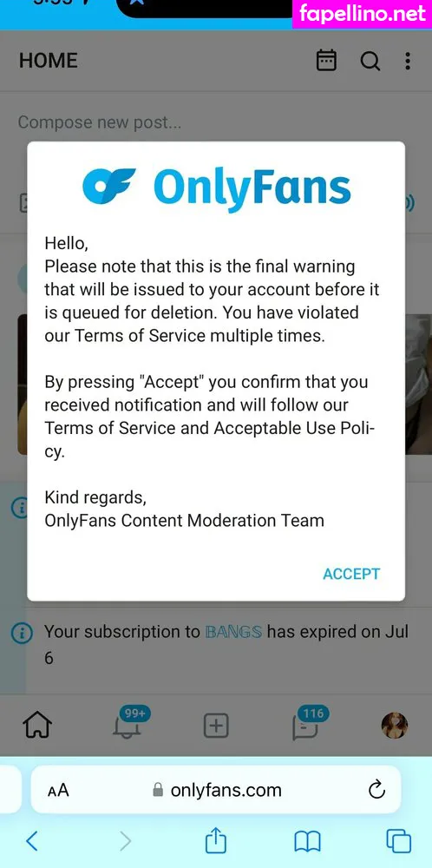Reload the page with refresh icon
The width and height of the screenshot is (432, 868).
[376, 789]
